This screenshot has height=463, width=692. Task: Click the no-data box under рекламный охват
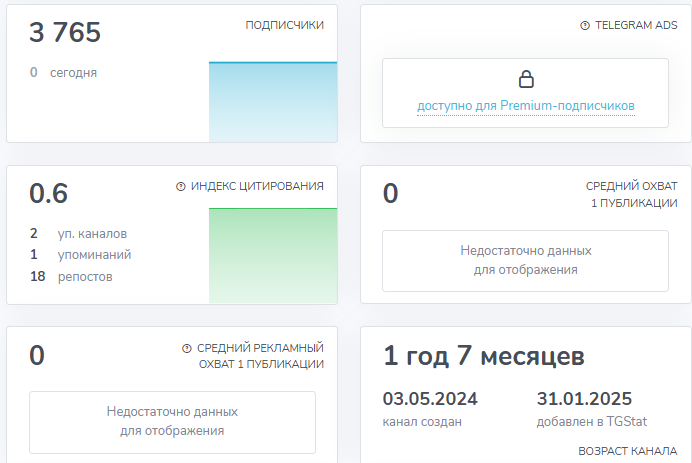tap(172, 421)
